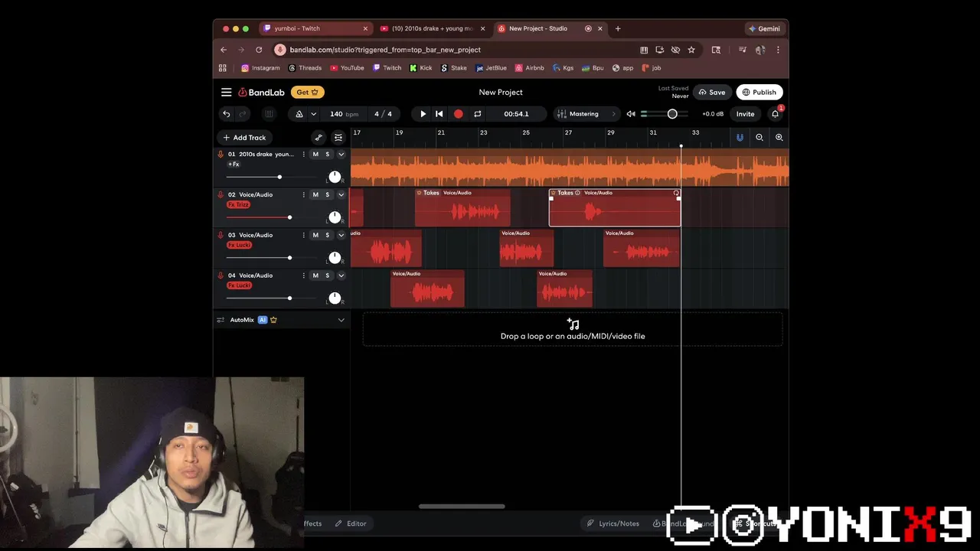Click the 140 bpm tempo field

(344, 114)
